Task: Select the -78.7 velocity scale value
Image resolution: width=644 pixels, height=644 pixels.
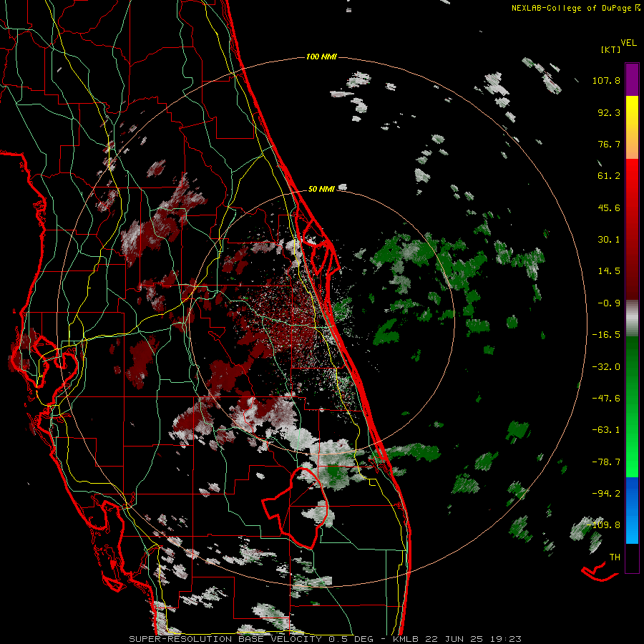Action: click(606, 462)
